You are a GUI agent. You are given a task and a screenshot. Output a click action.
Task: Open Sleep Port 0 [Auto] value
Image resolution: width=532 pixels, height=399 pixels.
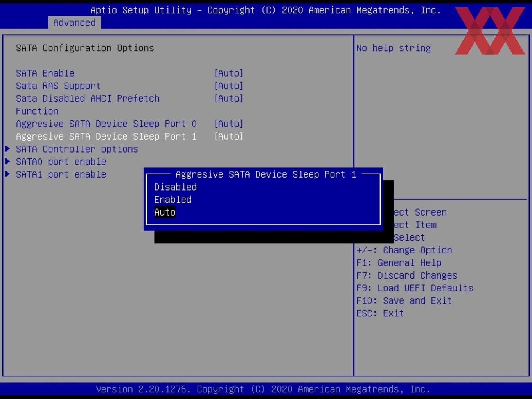[228, 124]
